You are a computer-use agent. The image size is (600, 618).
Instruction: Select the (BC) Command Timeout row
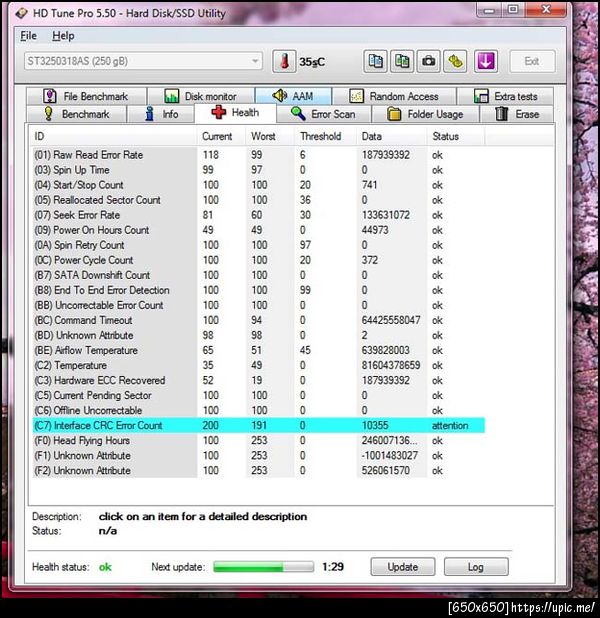point(259,320)
